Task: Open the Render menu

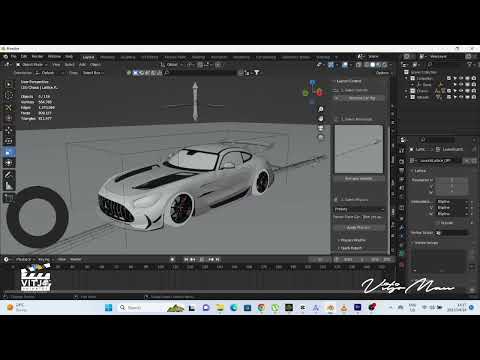Action: click(37, 56)
